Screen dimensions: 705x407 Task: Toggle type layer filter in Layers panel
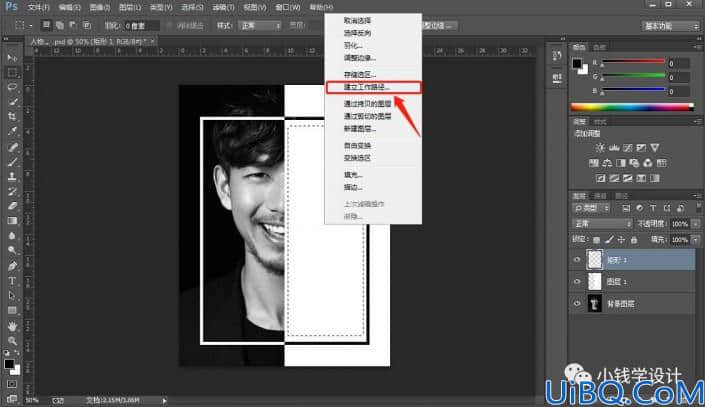pos(652,208)
